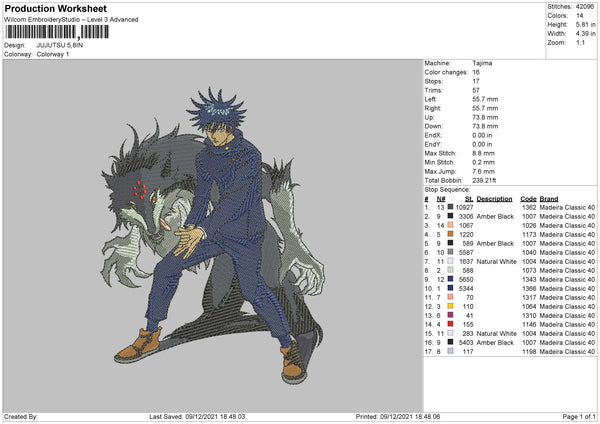Pick the gray swatch for code 1040
This screenshot has height=424, width=600.
click(450, 252)
